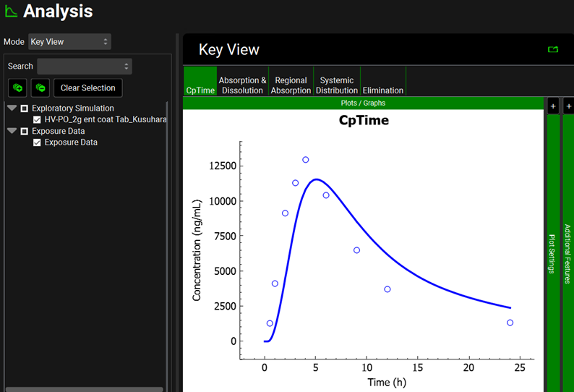Click the export icon in Key View header
This screenshot has height=392, width=574.
coord(553,50)
